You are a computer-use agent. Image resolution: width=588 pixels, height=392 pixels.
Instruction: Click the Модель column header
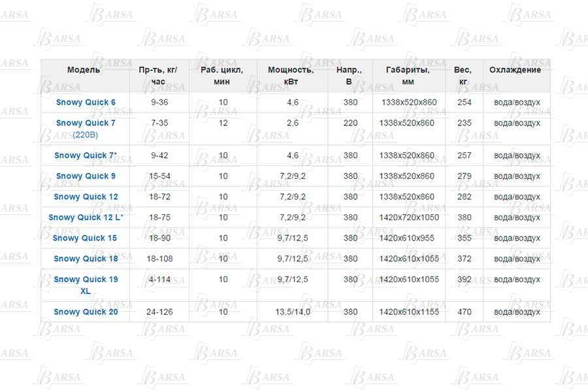[84, 70]
